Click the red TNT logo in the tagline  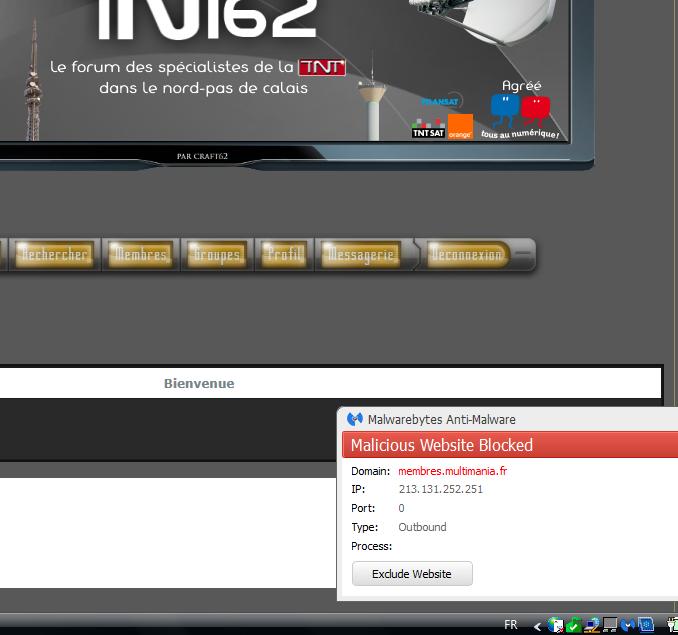(x=322, y=67)
